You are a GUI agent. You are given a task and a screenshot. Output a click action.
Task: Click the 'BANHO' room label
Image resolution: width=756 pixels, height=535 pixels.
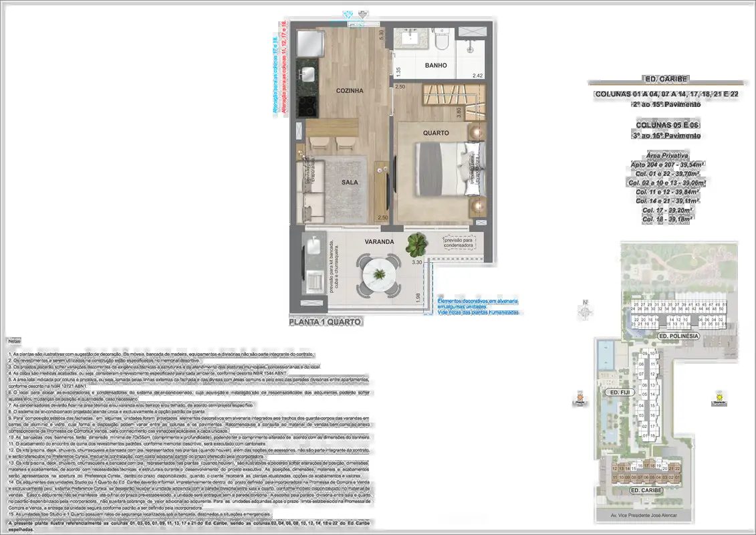tap(436, 65)
